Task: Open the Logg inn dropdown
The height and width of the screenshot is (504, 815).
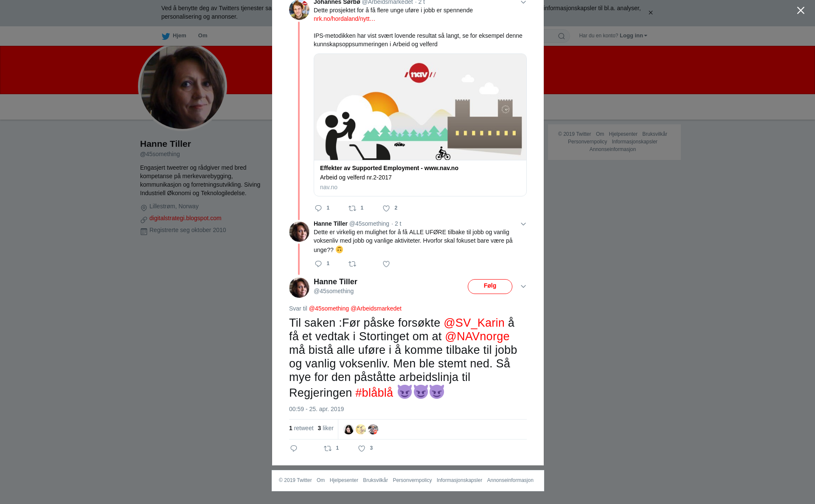Action: point(633,36)
